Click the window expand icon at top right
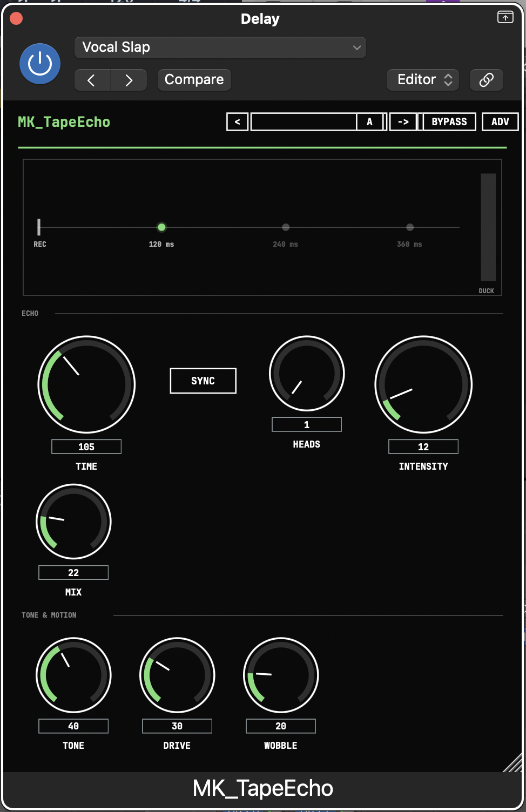 pos(505,17)
